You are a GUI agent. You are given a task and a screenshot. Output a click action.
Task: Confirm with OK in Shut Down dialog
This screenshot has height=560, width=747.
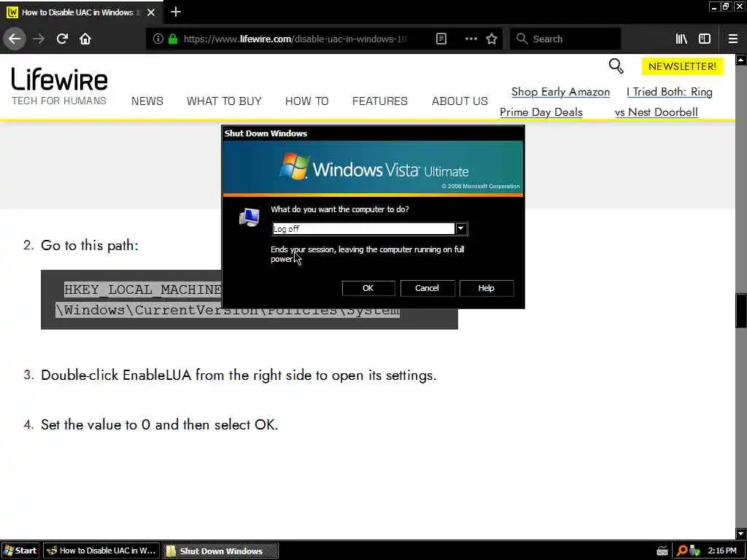[x=368, y=288]
